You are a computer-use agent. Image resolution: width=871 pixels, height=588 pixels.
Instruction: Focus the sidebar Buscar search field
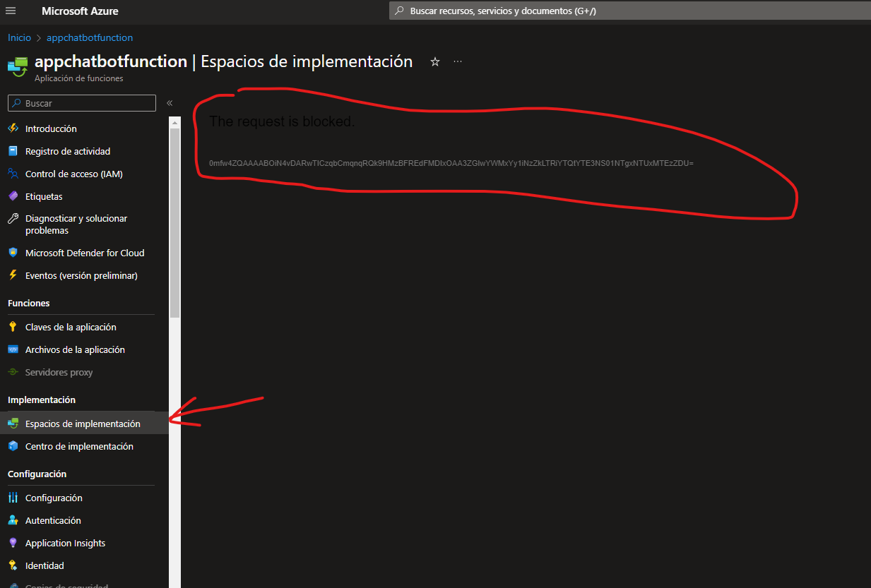(x=82, y=103)
